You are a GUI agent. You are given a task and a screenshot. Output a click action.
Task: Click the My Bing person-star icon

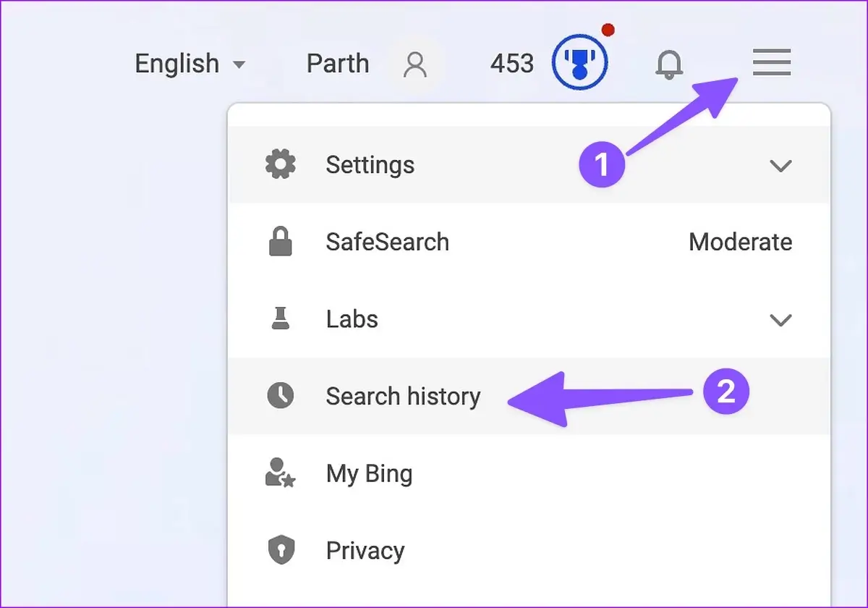281,473
